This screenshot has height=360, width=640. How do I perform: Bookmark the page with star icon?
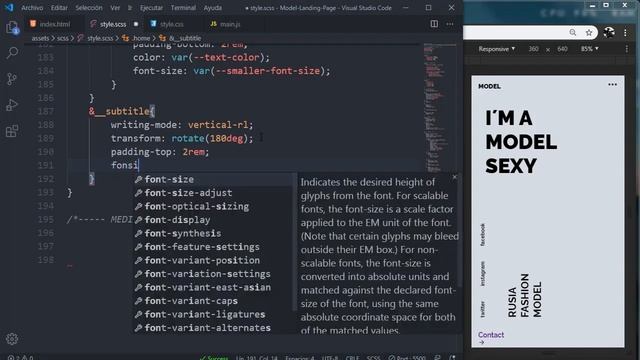(589, 32)
